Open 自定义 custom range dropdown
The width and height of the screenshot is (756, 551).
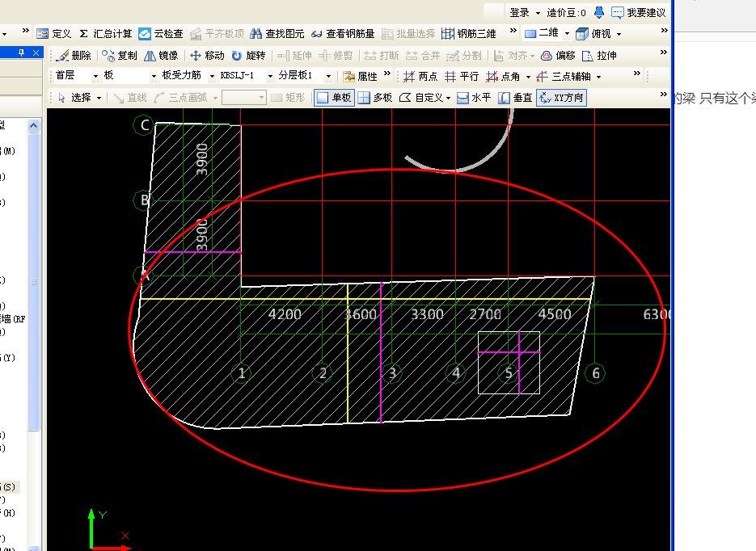(x=424, y=98)
